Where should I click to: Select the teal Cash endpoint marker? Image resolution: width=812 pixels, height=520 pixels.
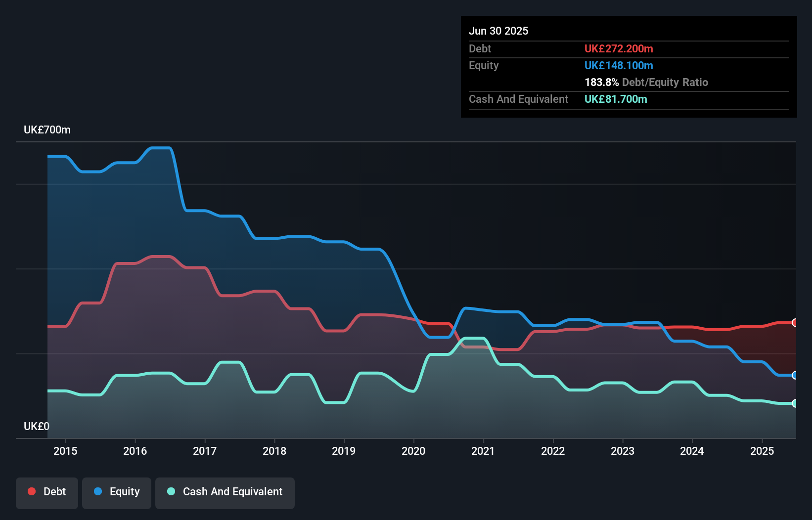point(795,403)
